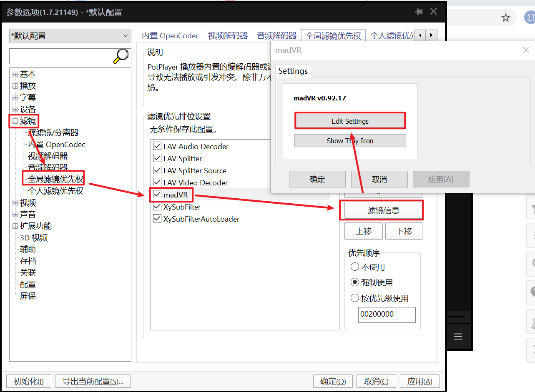This screenshot has width=535, height=392.
Task: Select the 全局滤镜优先权 tab
Action: [x=333, y=36]
